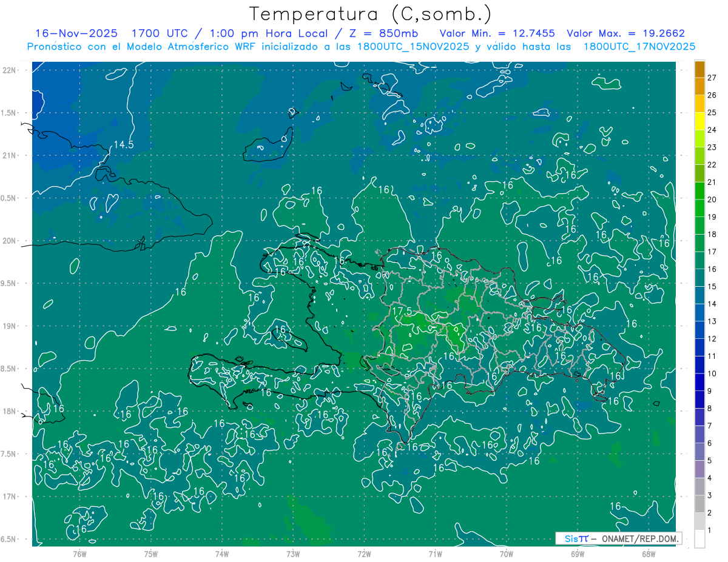Click the "69W" longitude axis label
This screenshot has width=728, height=562.
(578, 553)
